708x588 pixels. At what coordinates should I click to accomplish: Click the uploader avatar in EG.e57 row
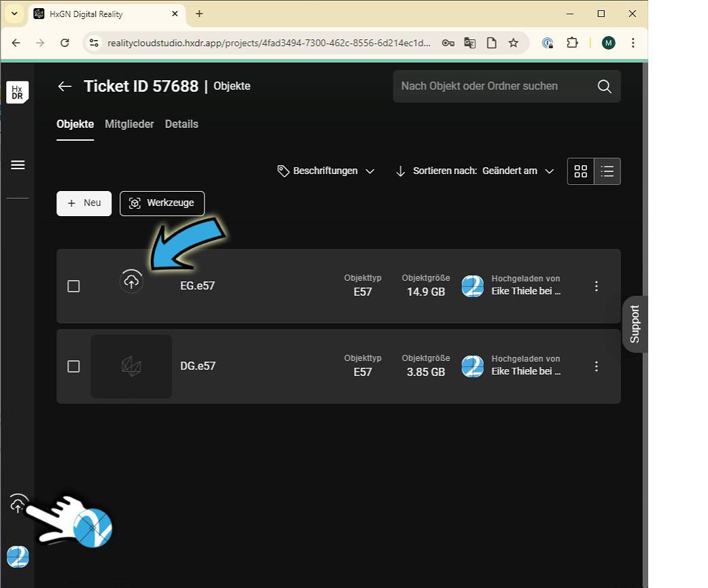point(473,286)
